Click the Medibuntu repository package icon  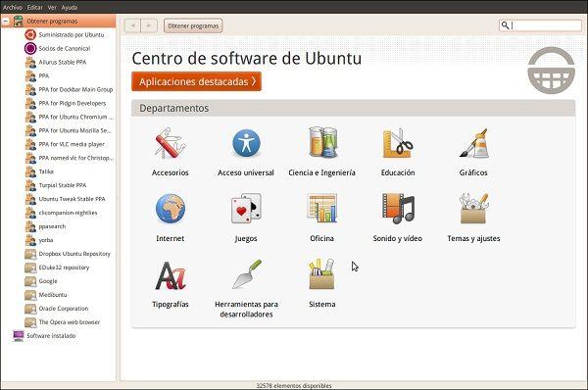(30, 295)
